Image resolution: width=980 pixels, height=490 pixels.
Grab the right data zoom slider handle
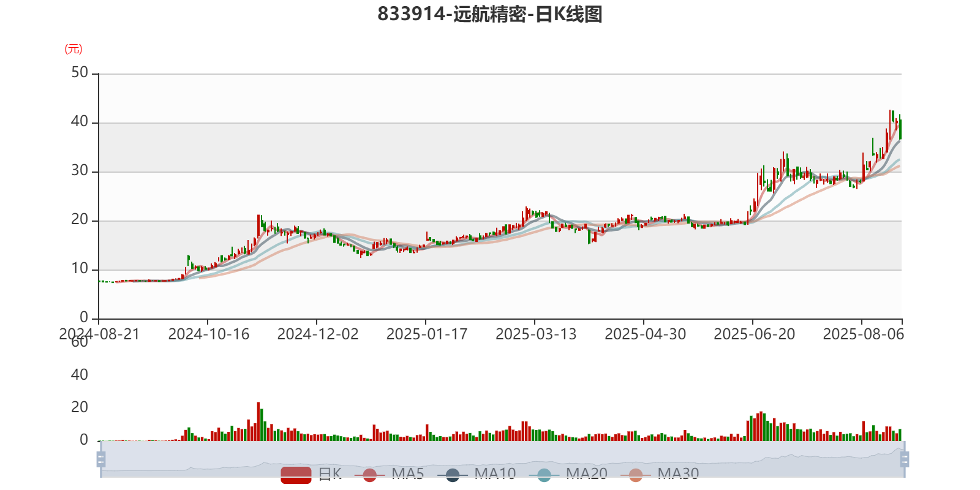905,459
